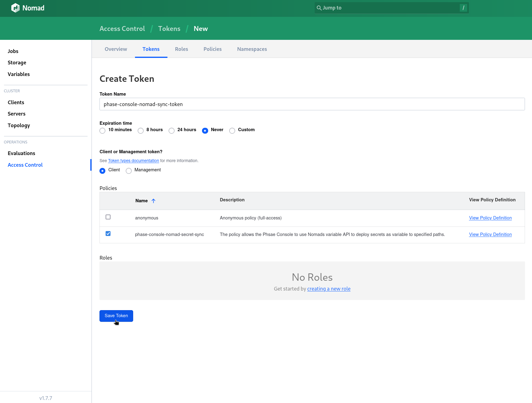This screenshot has width=532, height=403.
Task: Click the search magnifier icon in Jump to
Action: 319,8
